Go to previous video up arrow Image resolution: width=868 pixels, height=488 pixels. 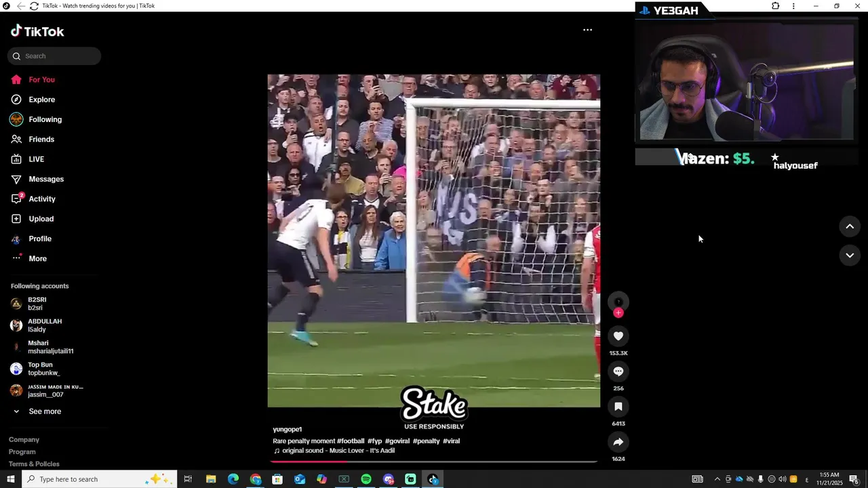click(850, 226)
